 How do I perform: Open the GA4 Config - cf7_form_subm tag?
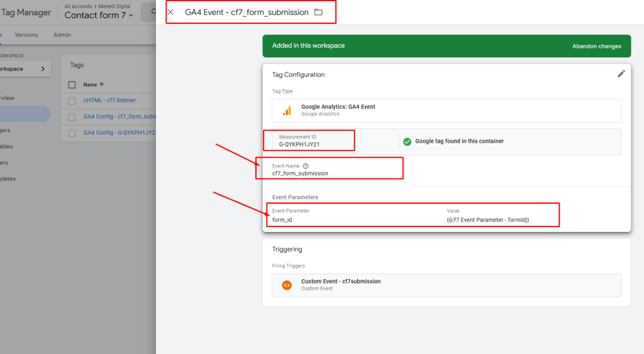point(119,116)
